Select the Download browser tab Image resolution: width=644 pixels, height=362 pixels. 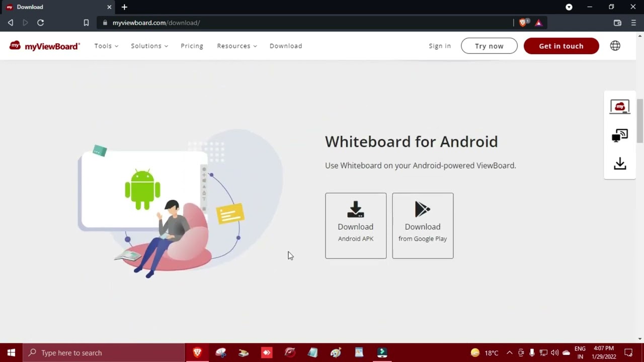tap(58, 7)
